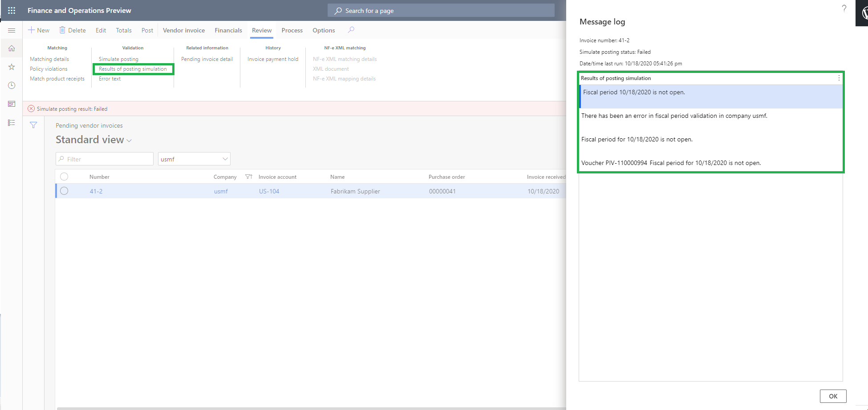Select the row 41-2 radio circle
The image size is (868, 410).
tap(64, 191)
